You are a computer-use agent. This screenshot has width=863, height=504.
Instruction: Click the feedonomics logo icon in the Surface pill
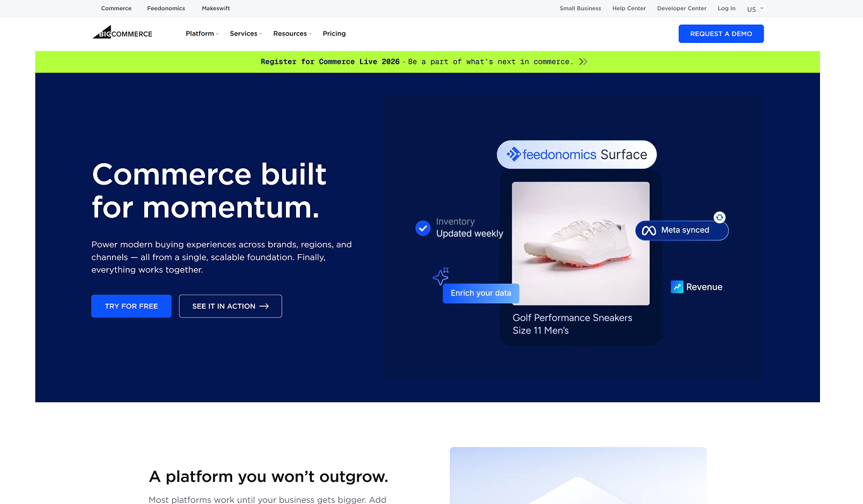coord(514,154)
